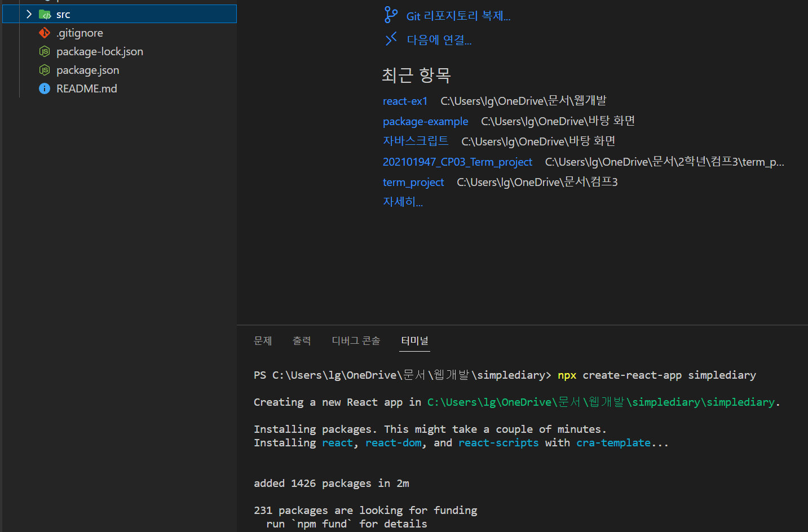Click react-scripts text in the terminal

coord(498,442)
